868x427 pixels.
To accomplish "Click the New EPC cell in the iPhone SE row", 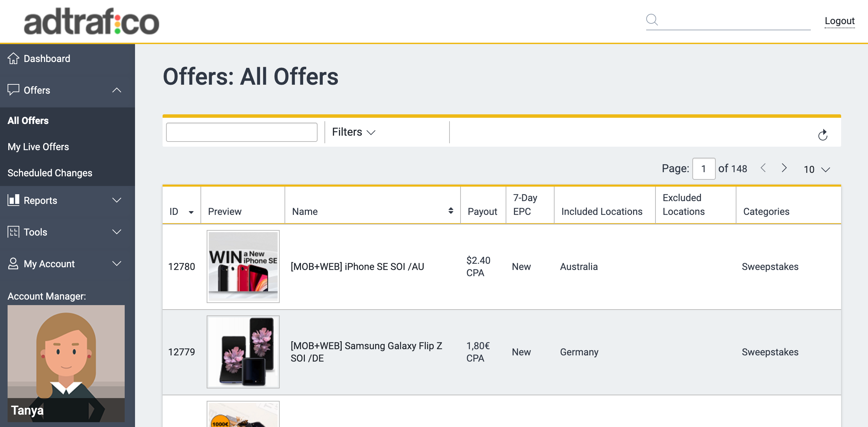I will point(521,267).
